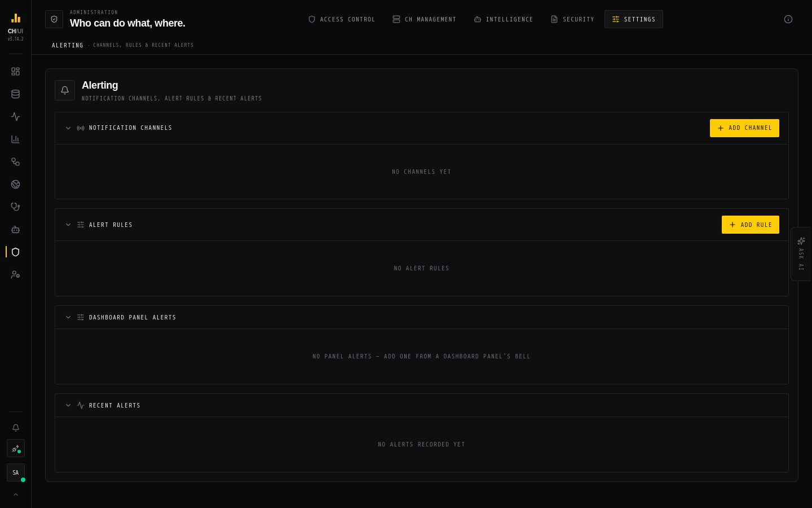812x508 pixels.
Task: Collapse the Notification Channels section
Action: click(x=68, y=128)
